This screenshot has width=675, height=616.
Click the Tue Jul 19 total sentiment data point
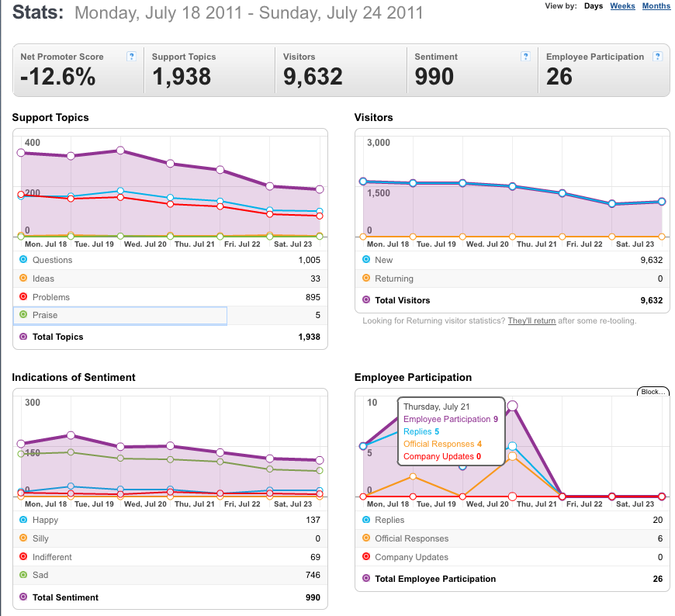click(71, 436)
